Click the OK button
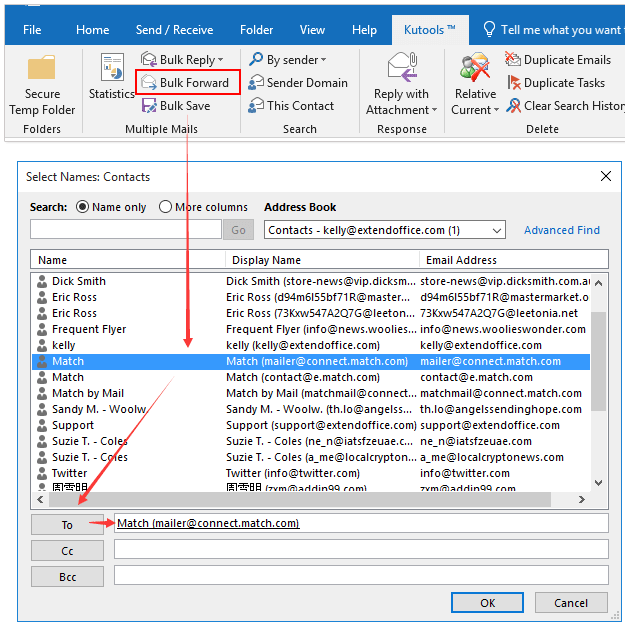Screen dimensions: 625x628 tap(487, 603)
